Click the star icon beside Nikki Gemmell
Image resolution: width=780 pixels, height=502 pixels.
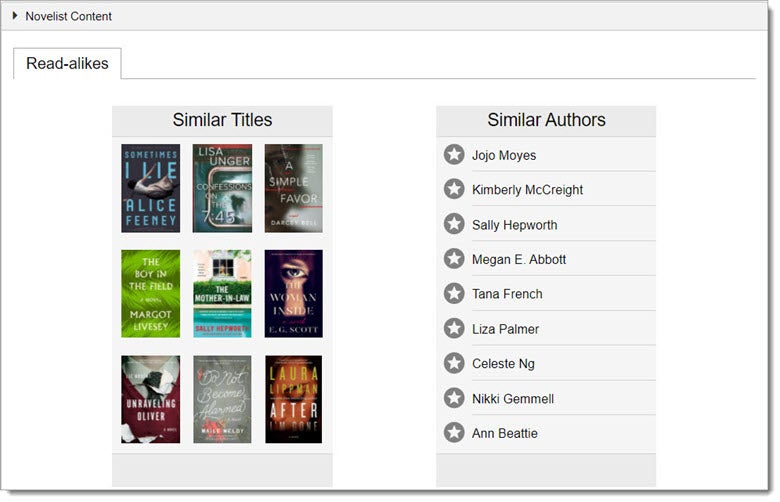tap(454, 398)
